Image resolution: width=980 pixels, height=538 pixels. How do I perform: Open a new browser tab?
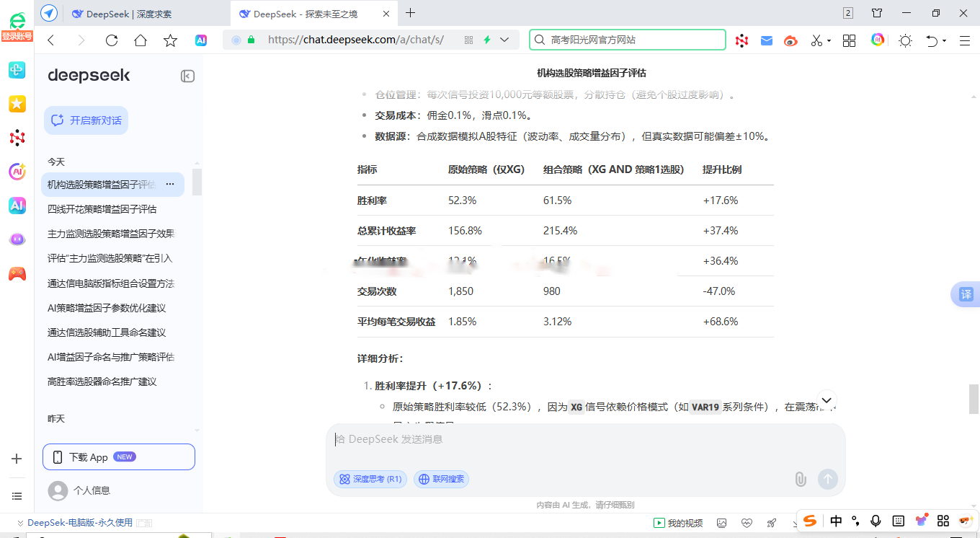(x=411, y=13)
